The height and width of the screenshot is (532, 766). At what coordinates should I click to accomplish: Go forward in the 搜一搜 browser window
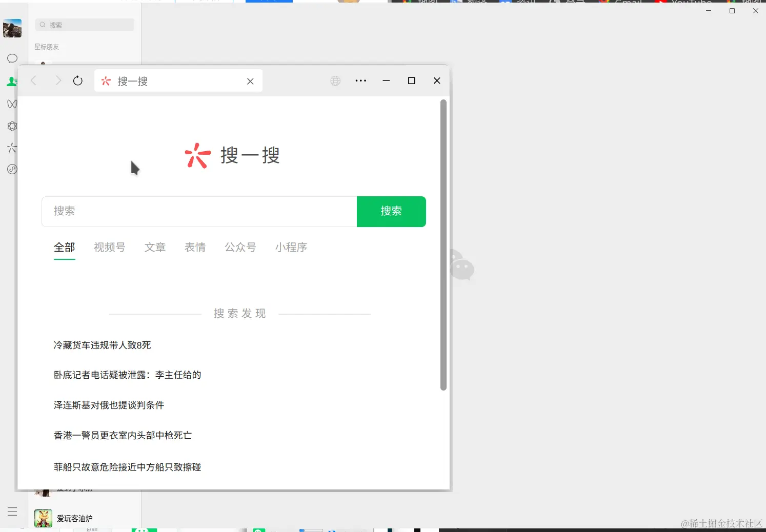(58, 80)
